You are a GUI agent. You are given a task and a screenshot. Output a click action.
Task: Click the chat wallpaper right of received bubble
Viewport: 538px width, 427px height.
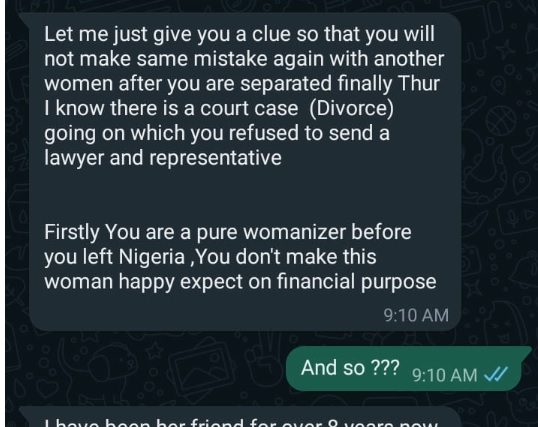[x=498, y=172]
